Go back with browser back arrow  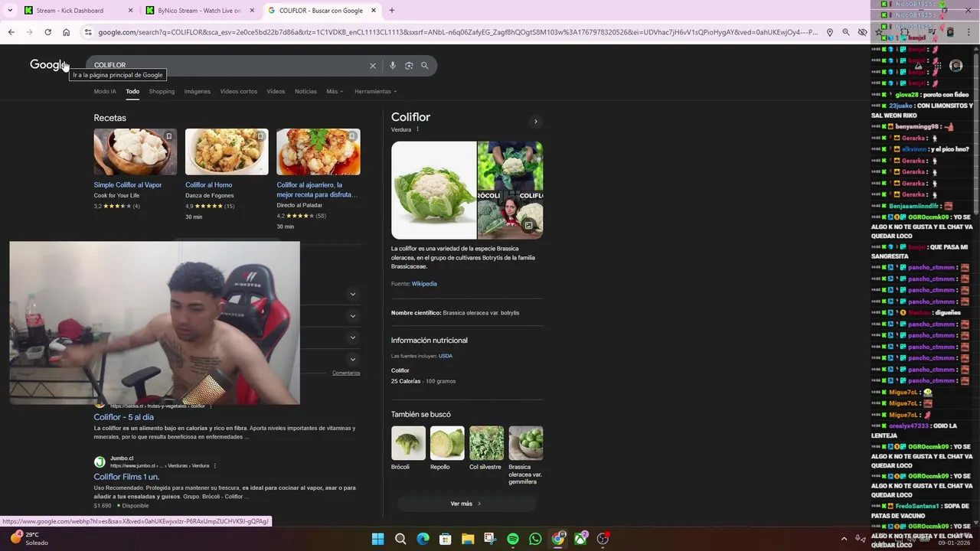[11, 32]
